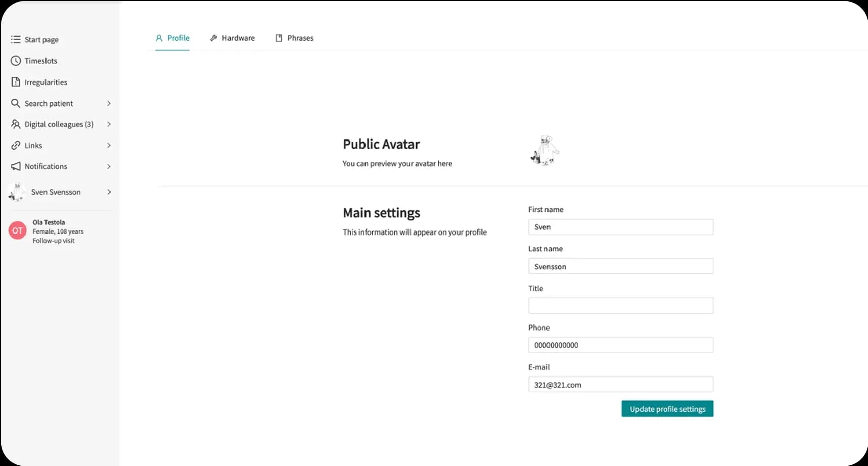Open the Phrases tab

294,38
